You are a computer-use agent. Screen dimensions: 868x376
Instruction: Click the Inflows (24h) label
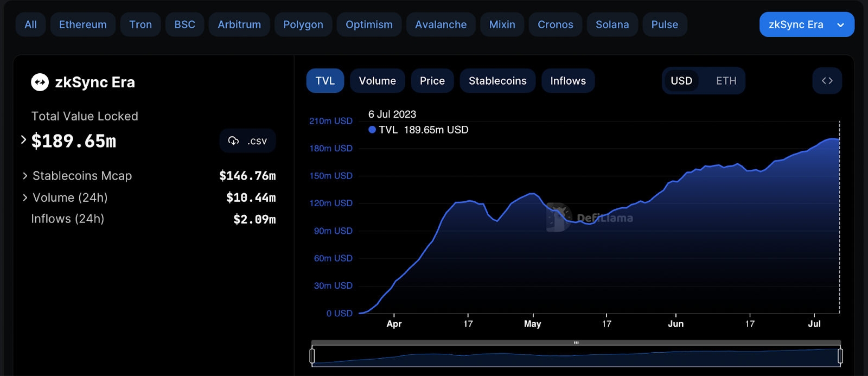(x=68, y=219)
